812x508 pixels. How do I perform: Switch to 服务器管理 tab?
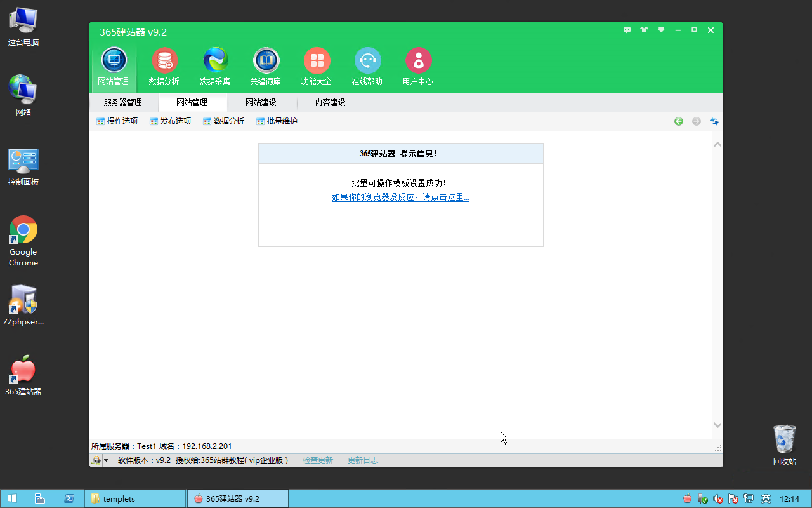coord(123,102)
